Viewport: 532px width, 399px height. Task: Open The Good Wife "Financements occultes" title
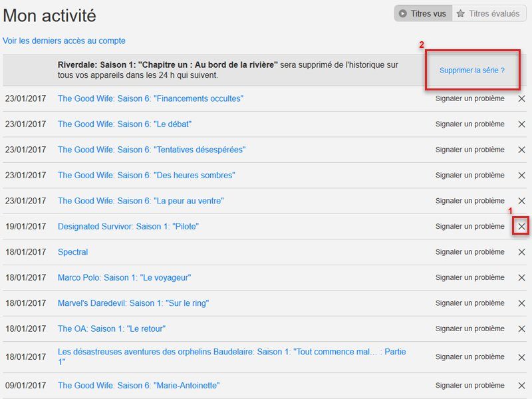pos(151,98)
